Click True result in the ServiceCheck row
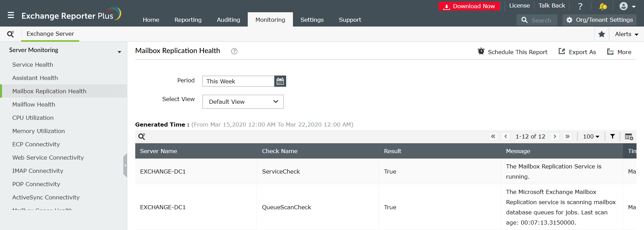644x230 pixels. 390,171
